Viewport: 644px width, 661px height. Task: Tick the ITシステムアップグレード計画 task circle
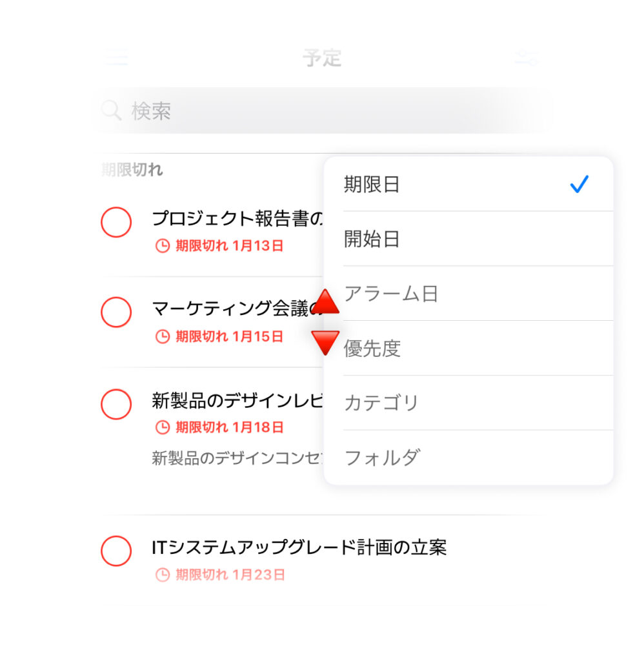tap(116, 551)
